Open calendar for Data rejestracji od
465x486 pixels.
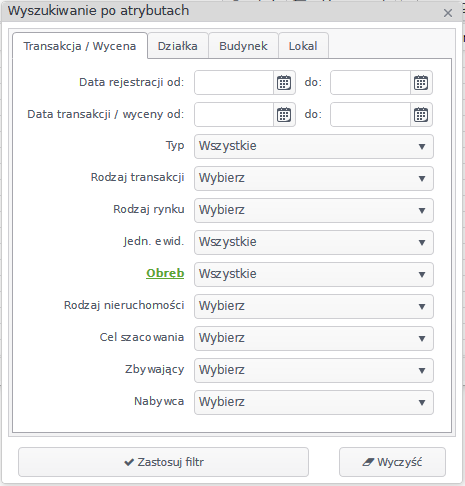click(x=284, y=83)
